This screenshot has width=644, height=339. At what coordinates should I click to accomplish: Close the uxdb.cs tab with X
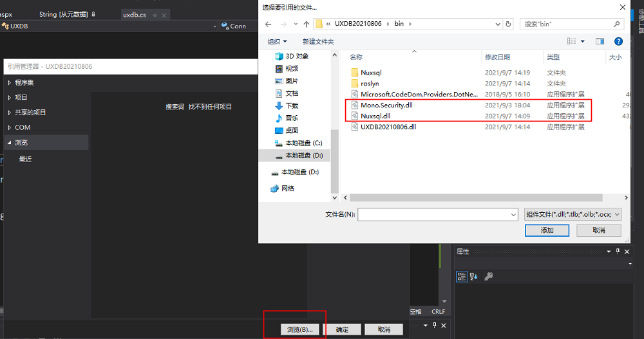tap(164, 14)
